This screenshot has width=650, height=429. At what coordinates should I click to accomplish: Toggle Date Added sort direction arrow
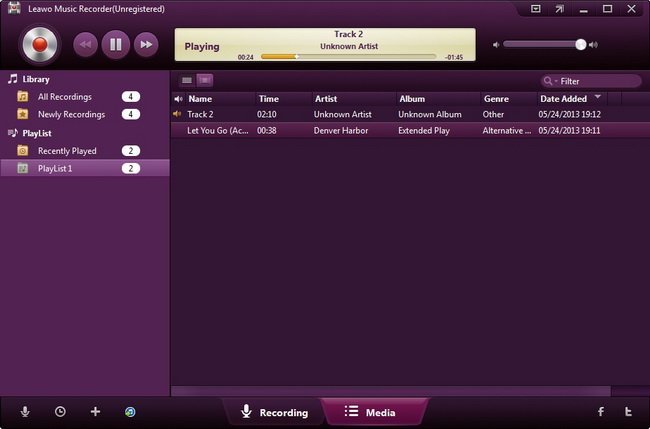tap(598, 97)
